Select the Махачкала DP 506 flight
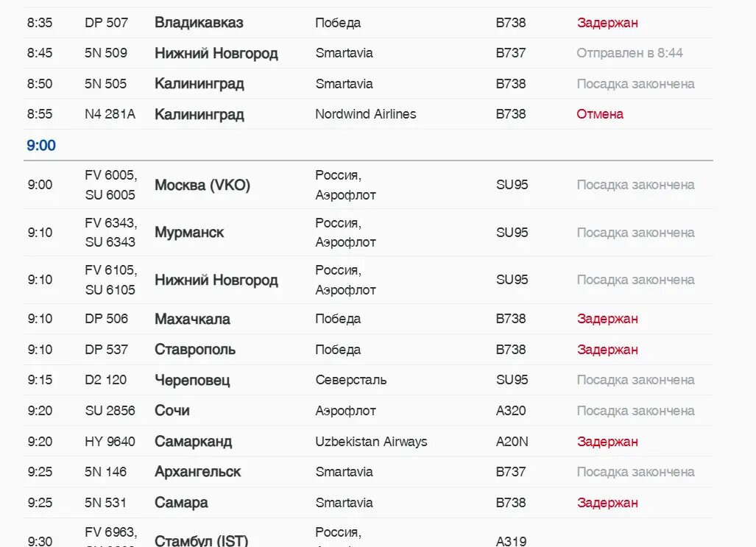 click(x=368, y=320)
